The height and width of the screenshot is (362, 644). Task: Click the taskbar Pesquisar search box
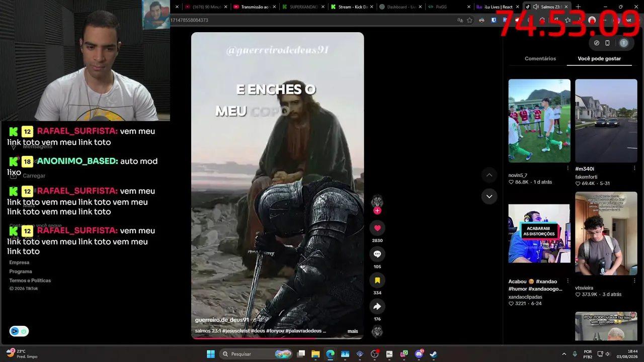coord(256,354)
